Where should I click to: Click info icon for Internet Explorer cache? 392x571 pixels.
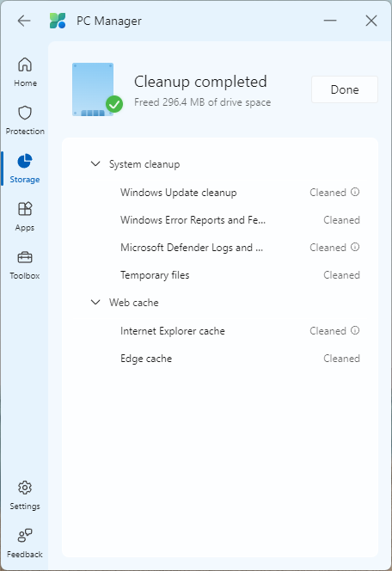355,330
